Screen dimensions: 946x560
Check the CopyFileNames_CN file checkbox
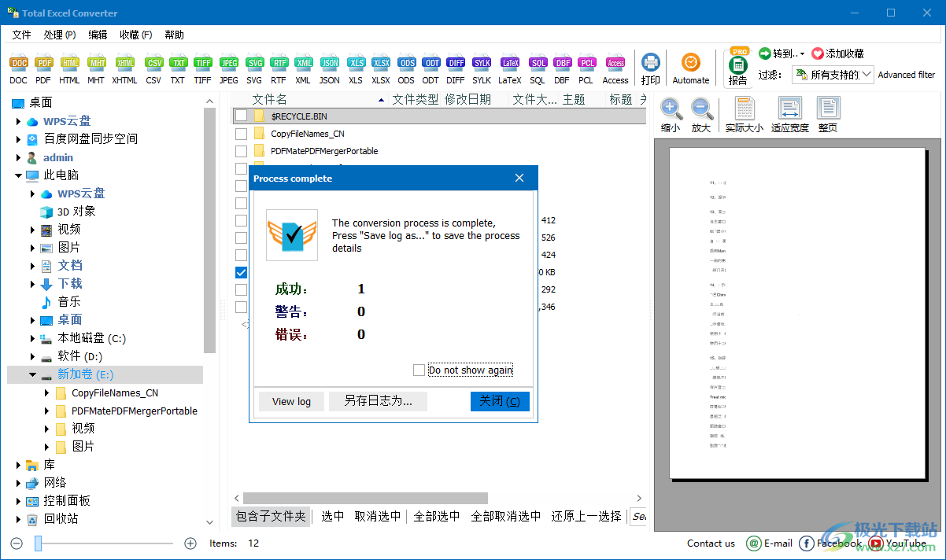tap(241, 134)
